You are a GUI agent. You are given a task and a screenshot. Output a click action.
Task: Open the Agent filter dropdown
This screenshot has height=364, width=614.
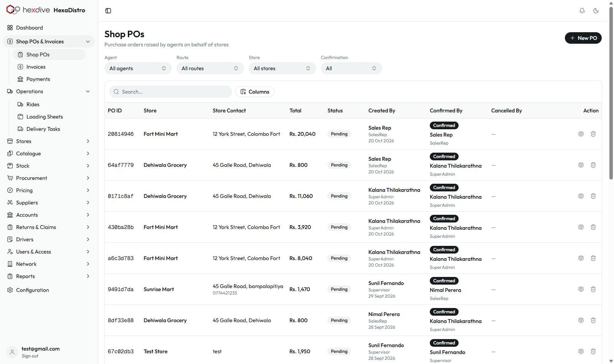click(138, 68)
